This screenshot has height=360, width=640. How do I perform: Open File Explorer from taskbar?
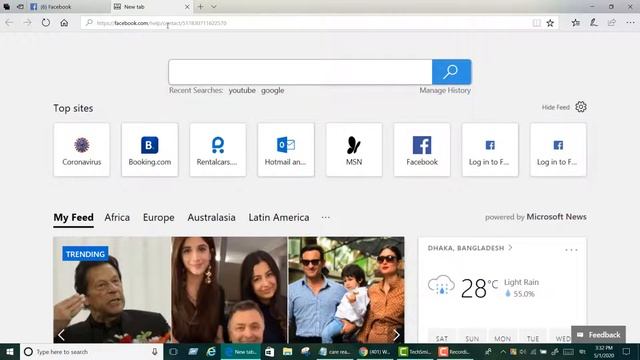pos(287,352)
